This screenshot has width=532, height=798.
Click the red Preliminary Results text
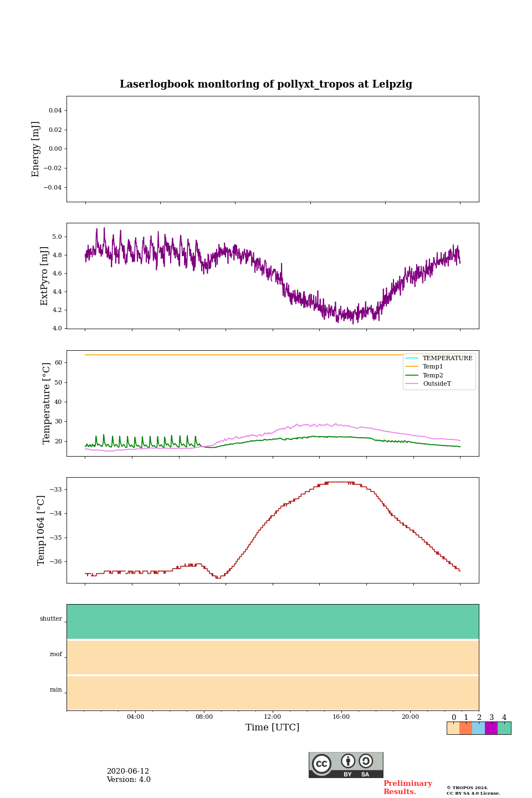(407, 787)
